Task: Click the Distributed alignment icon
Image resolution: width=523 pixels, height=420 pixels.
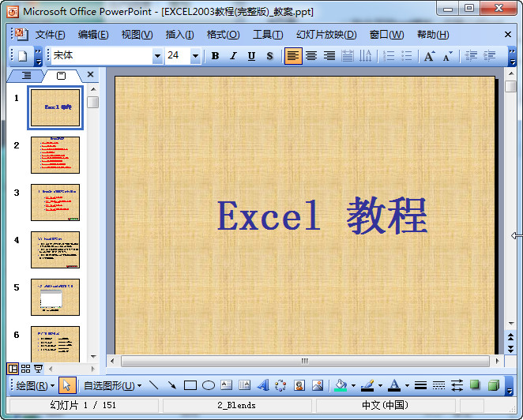Action: [348, 56]
